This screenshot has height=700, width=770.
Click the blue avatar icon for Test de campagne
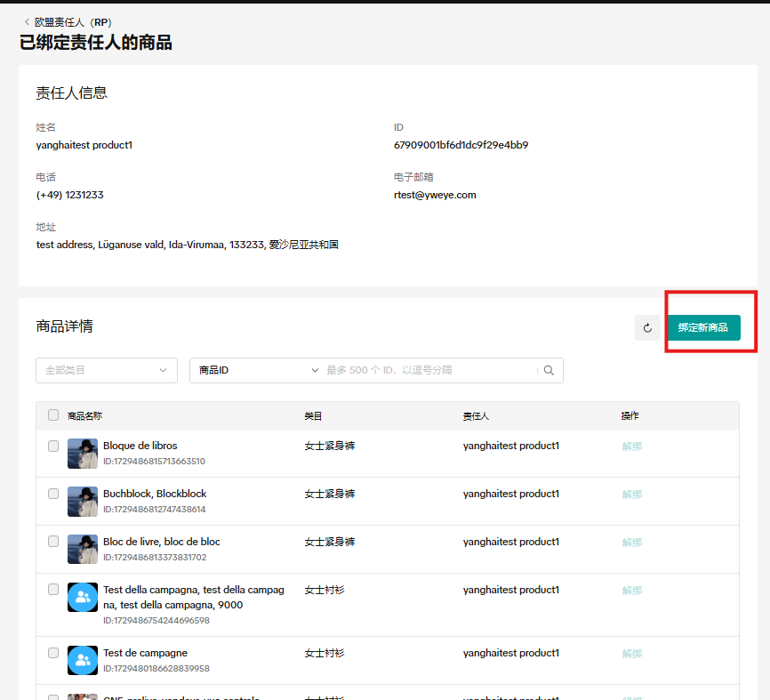pos(82,660)
